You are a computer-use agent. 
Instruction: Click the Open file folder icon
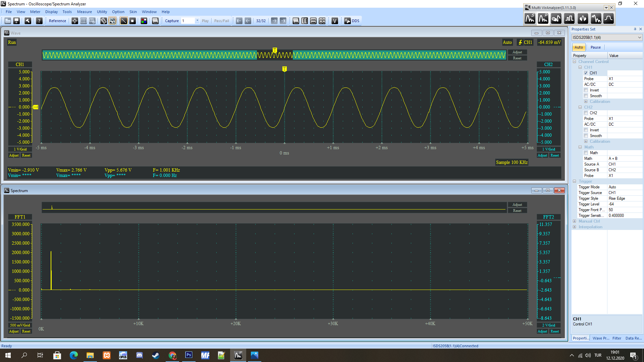pos(8,21)
